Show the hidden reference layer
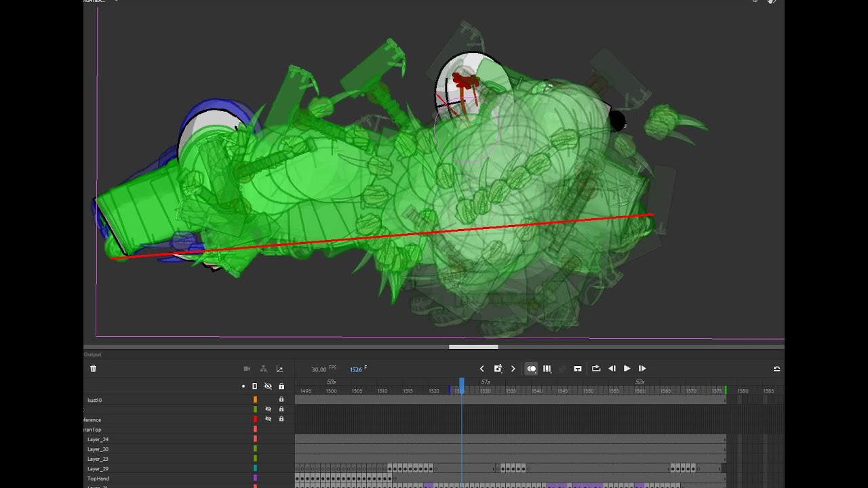The width and height of the screenshot is (868, 488). point(268,419)
